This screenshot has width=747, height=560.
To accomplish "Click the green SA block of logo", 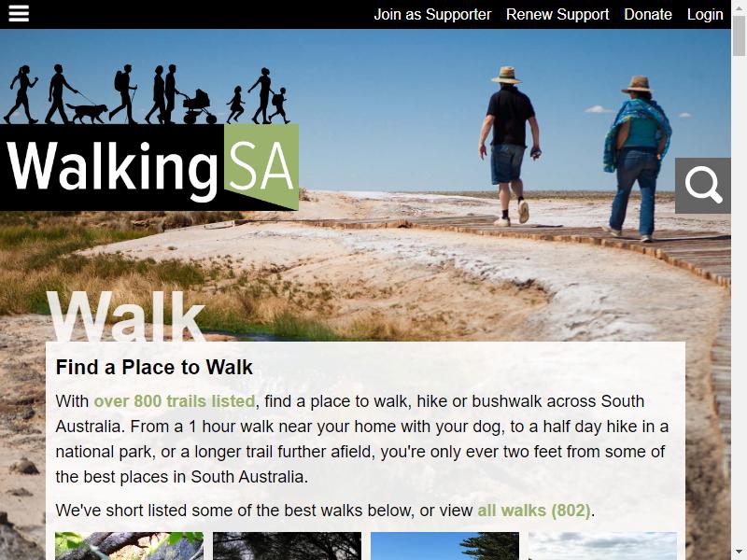I will 261,167.
